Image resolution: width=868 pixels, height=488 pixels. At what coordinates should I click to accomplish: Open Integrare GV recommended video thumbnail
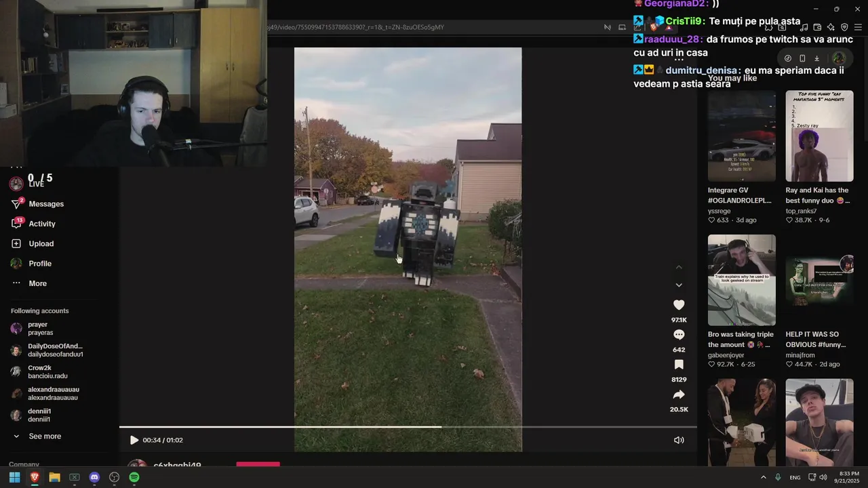(x=742, y=136)
